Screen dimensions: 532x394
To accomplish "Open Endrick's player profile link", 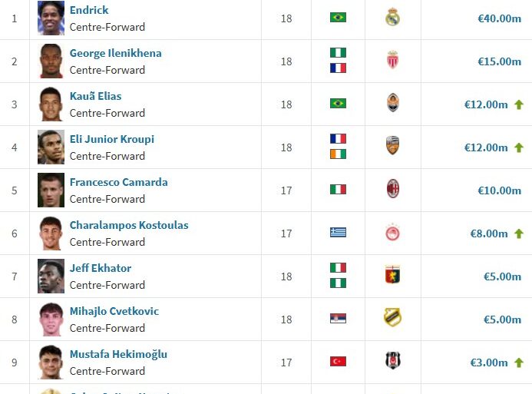I will tap(89, 10).
